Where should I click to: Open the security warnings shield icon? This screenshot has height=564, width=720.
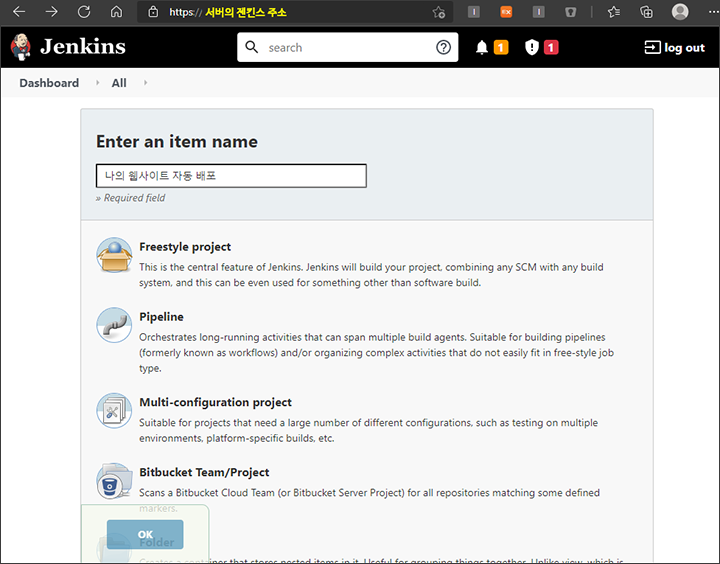click(x=532, y=47)
